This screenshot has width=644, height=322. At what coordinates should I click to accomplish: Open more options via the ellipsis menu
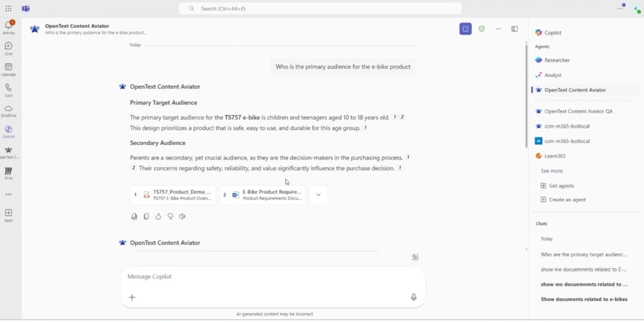[x=498, y=28]
